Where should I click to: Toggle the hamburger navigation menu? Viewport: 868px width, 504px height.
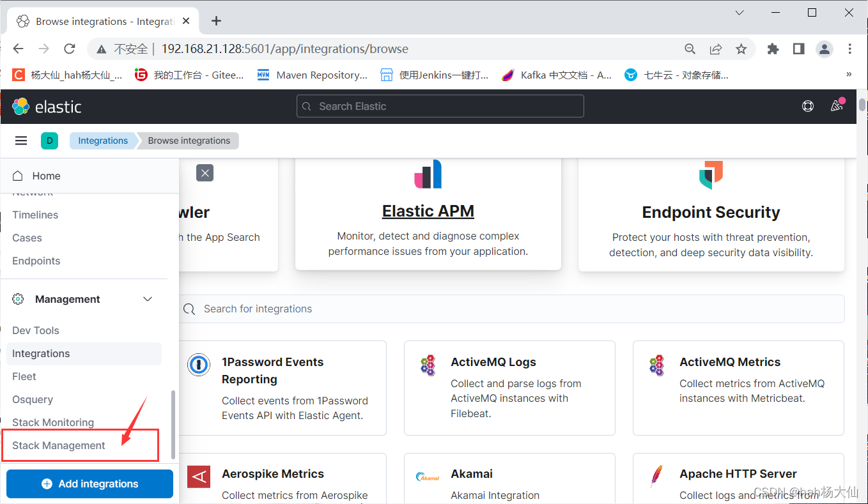(x=21, y=141)
